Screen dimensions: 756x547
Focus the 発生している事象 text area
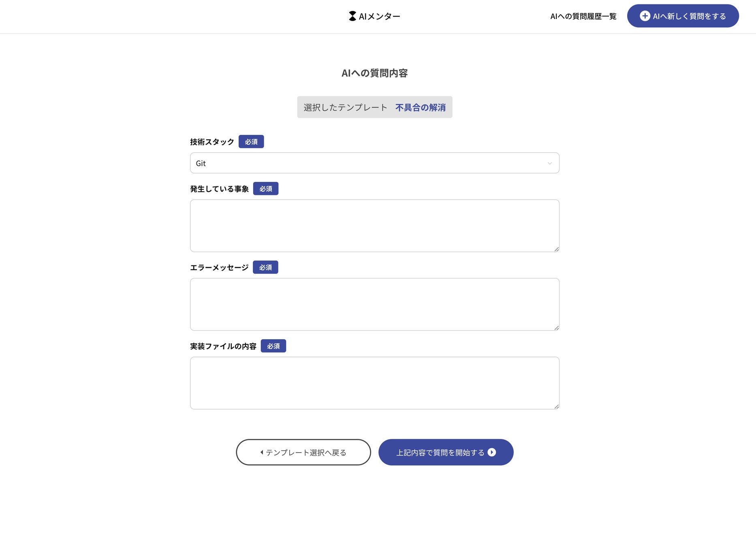(374, 226)
